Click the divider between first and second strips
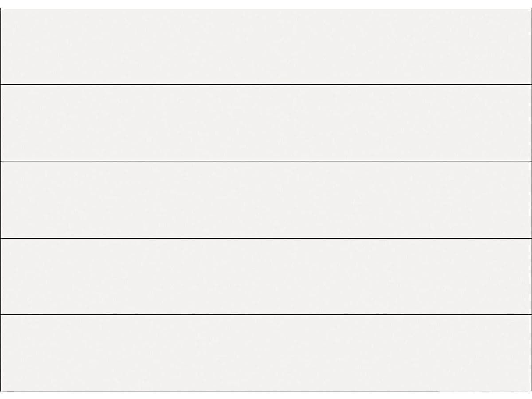532x399 pixels. tap(266, 84)
